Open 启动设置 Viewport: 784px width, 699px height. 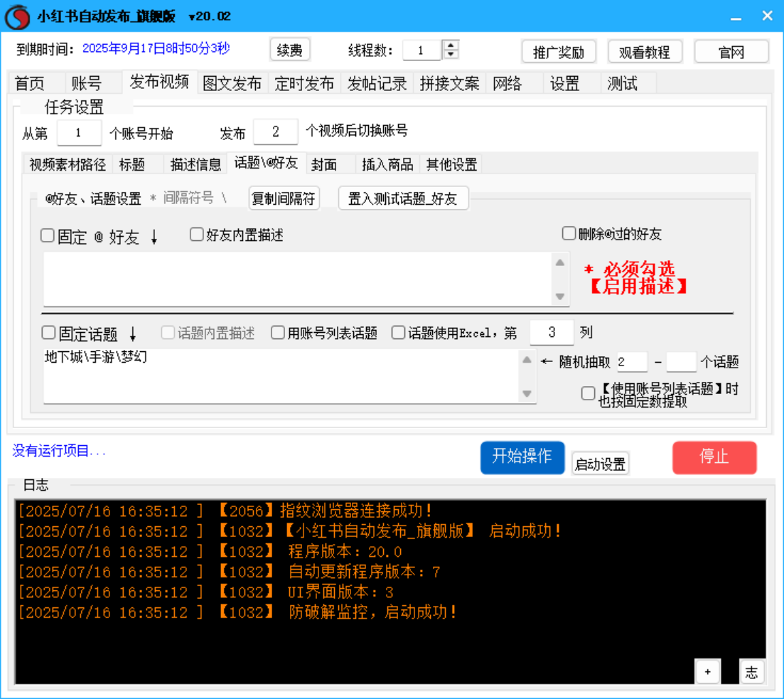click(600, 464)
